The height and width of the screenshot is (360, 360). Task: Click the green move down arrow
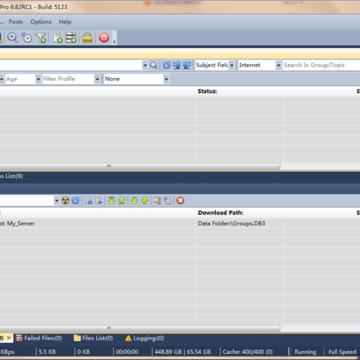click(145, 201)
